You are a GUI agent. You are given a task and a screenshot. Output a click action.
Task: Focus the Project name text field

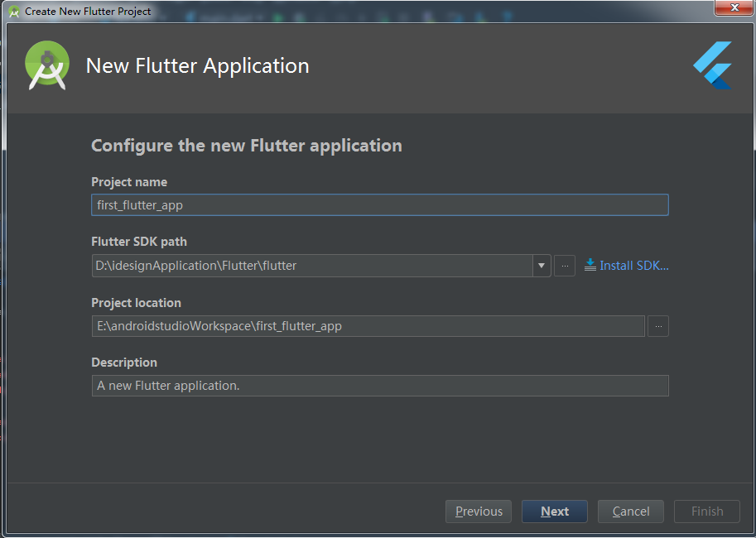[379, 205]
